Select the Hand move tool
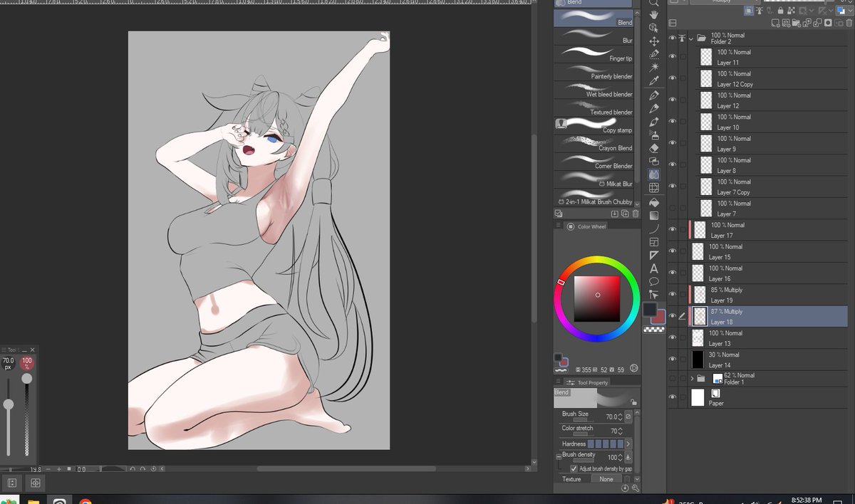This screenshot has width=855, height=504. point(654,14)
